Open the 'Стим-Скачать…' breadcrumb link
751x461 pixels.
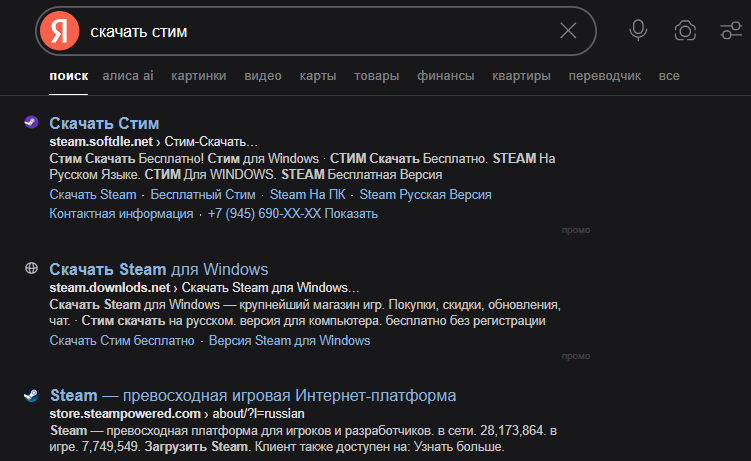211,142
